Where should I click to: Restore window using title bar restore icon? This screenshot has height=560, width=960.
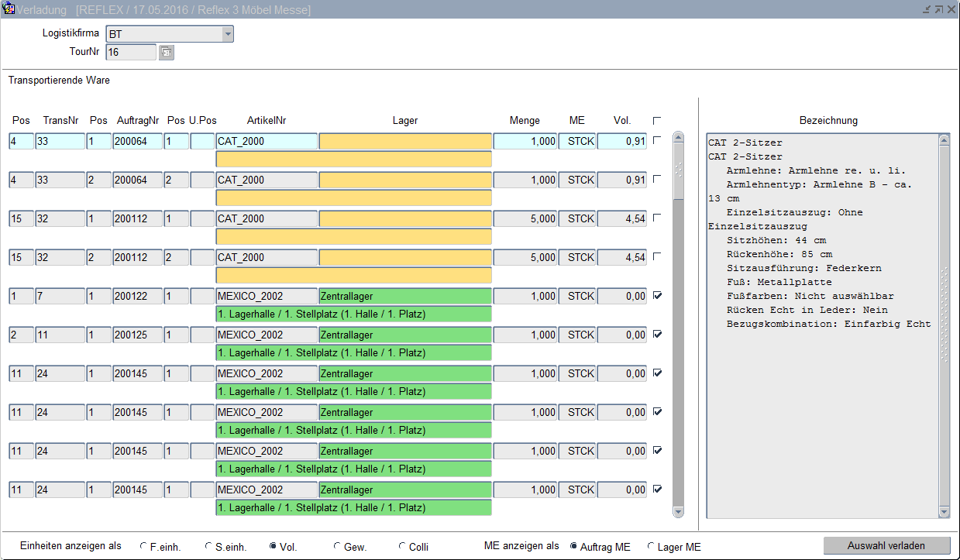(x=938, y=9)
